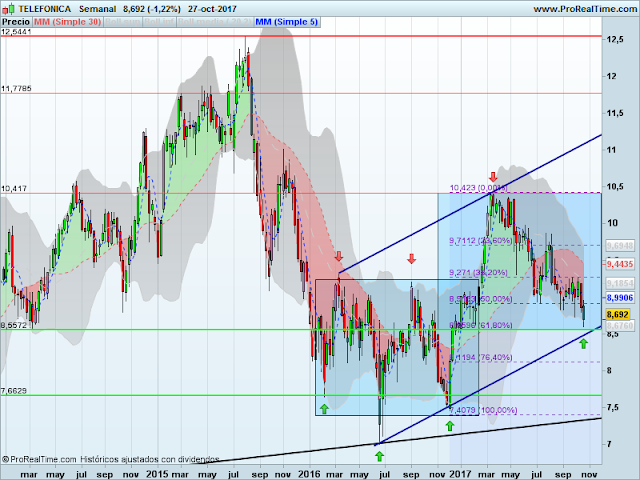This screenshot has height=480, width=640.
Task: Click the 7,6629 green support label
Action: click(14, 391)
